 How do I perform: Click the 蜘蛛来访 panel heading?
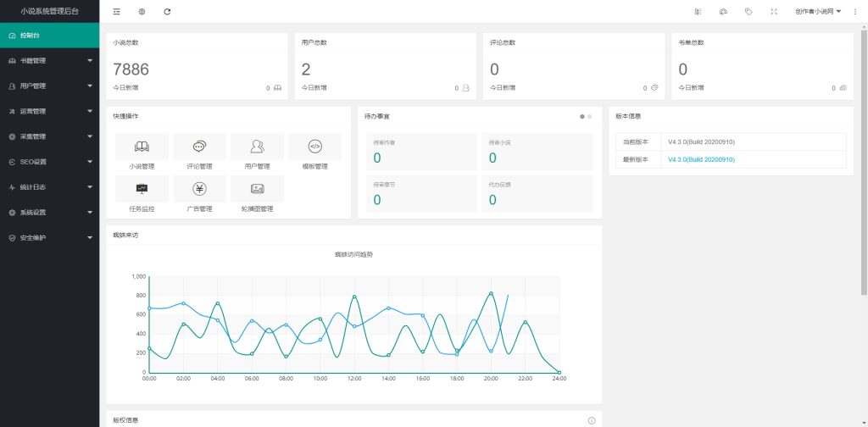tap(125, 235)
